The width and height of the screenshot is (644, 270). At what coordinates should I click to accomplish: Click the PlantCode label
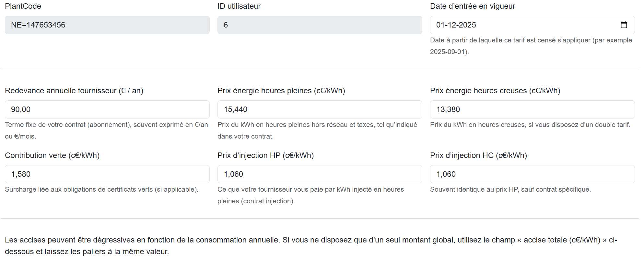pos(23,6)
